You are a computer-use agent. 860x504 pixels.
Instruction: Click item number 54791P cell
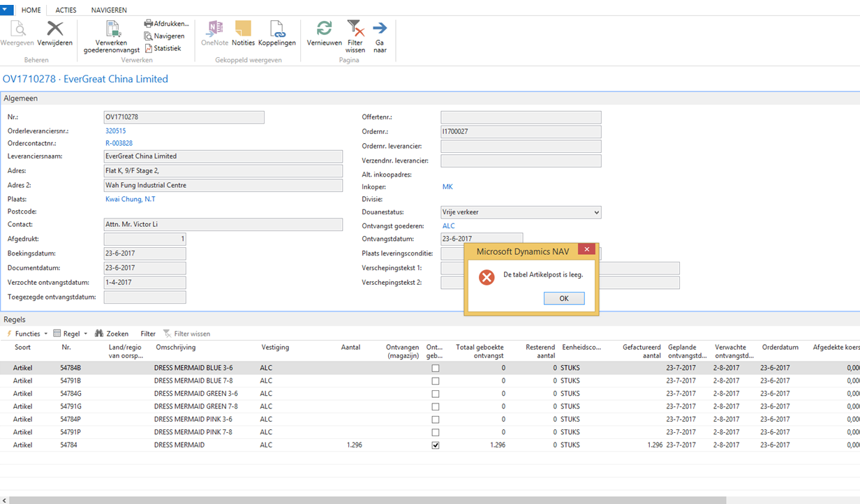click(x=71, y=432)
